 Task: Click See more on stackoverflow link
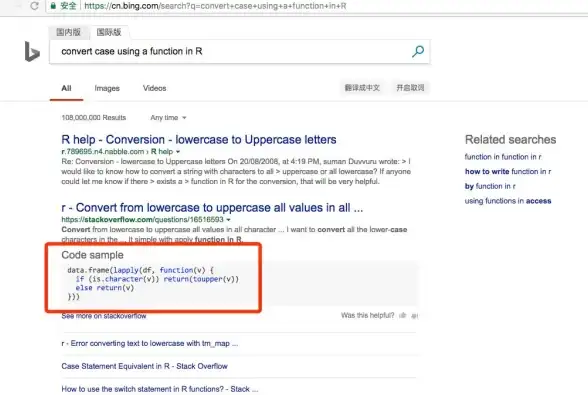104,316
